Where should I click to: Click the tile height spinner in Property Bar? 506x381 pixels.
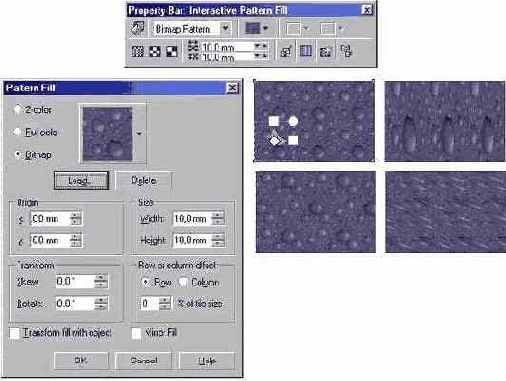260,57
